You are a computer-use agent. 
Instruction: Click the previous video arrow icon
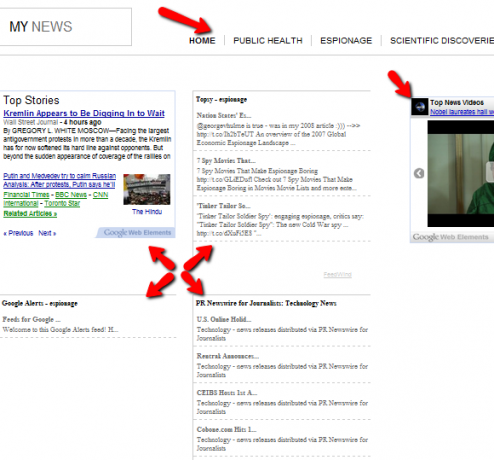(419, 173)
